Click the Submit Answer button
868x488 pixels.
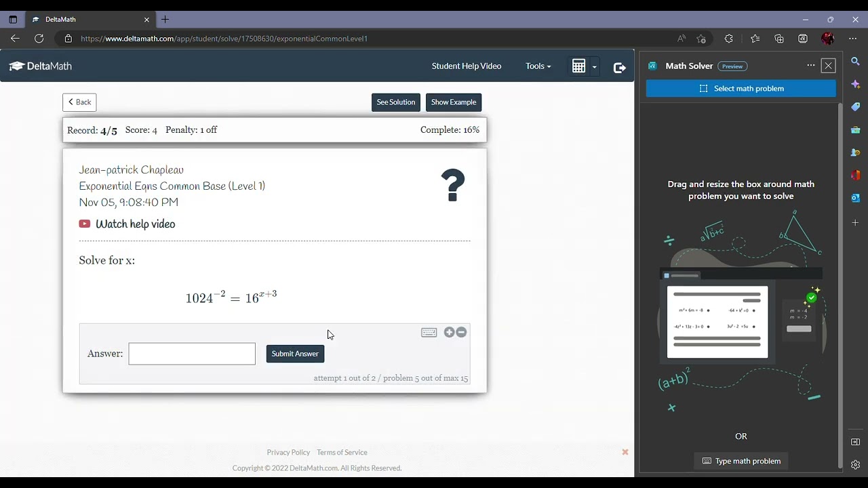(295, 354)
